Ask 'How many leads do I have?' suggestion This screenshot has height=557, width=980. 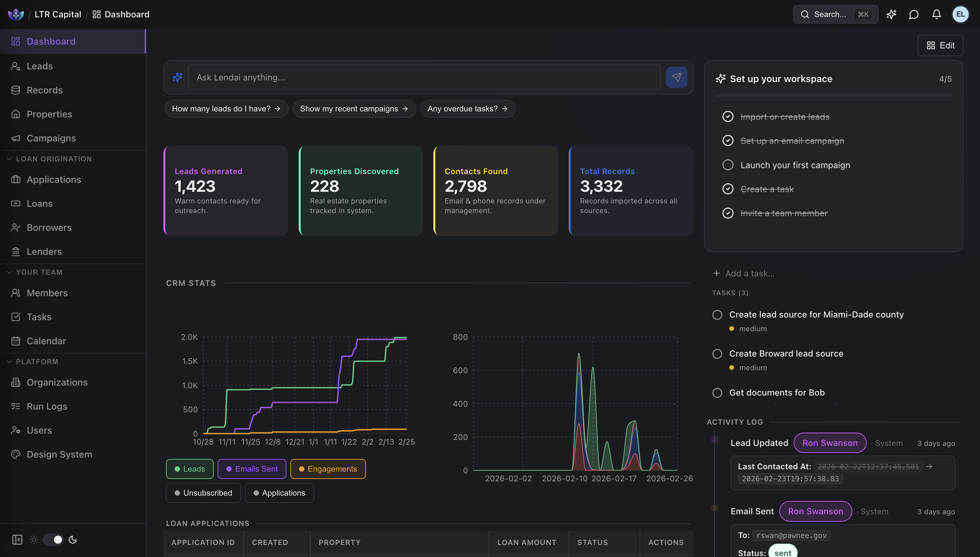(226, 109)
